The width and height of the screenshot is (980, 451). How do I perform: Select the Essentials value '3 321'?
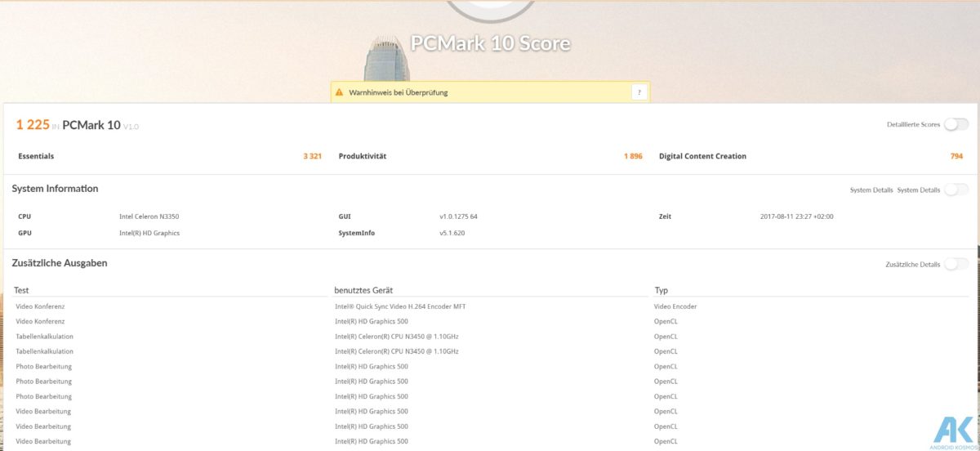point(312,156)
